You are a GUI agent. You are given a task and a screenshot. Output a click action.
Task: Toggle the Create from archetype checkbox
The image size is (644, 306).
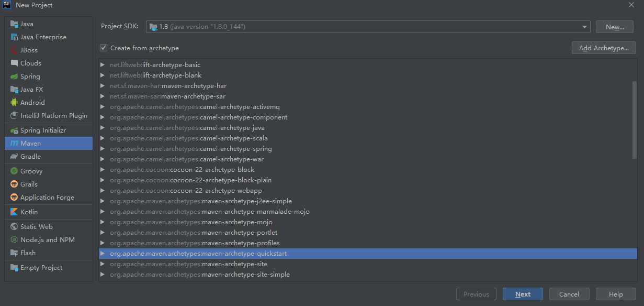point(104,48)
